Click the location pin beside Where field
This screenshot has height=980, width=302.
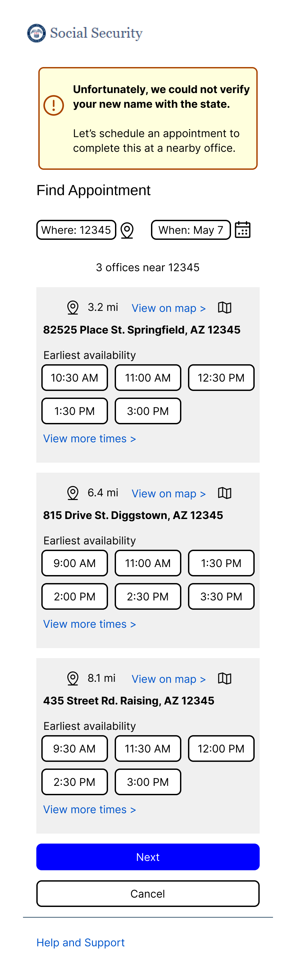(x=127, y=230)
